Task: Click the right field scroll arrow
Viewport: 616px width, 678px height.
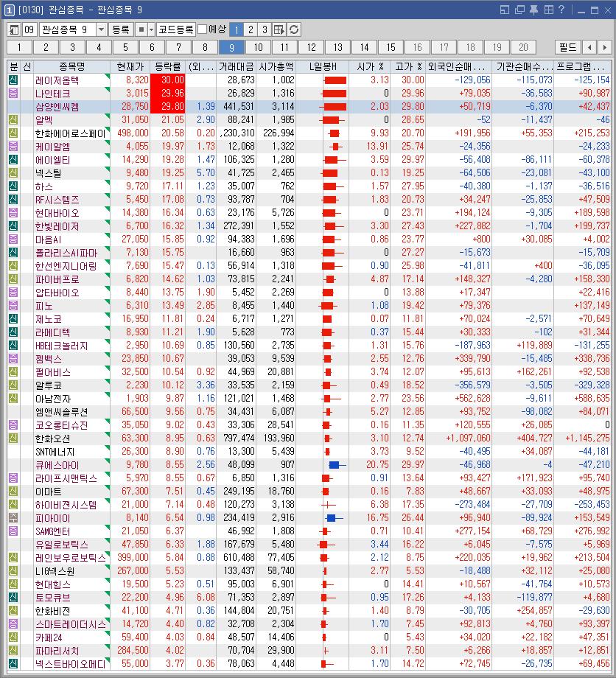Action: [604, 47]
